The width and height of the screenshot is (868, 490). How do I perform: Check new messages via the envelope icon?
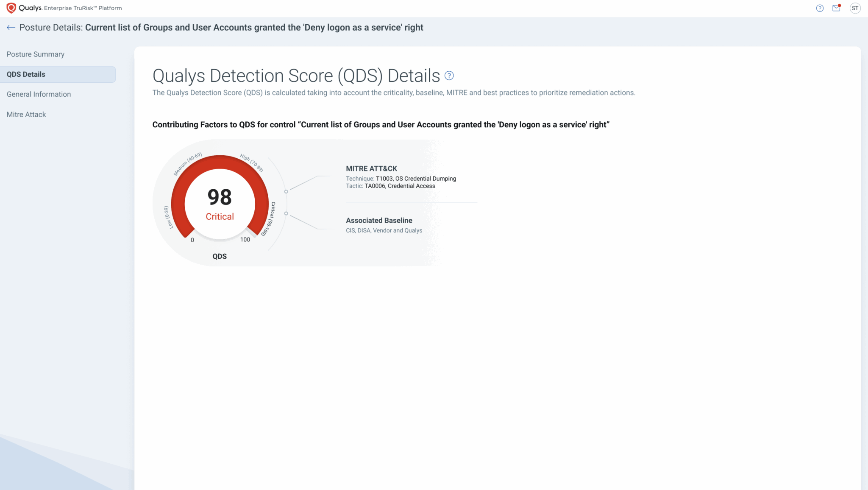pyautogui.click(x=836, y=8)
